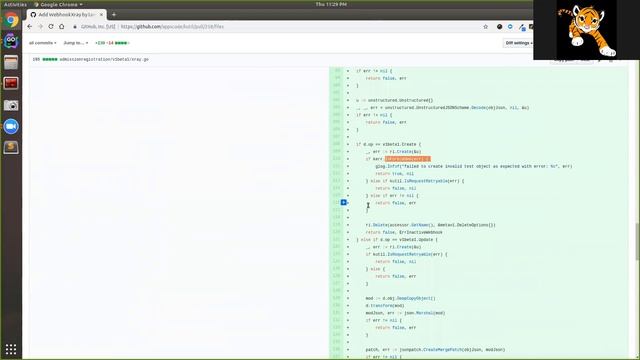Open Zoom from the dock
Viewport: 640px width, 360px height.
11,127
